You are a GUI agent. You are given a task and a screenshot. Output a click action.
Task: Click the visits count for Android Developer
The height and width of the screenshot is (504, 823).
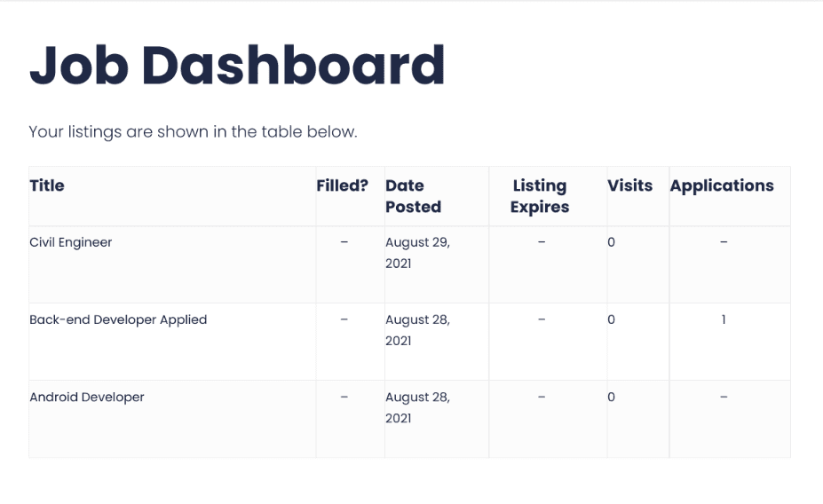pos(612,397)
